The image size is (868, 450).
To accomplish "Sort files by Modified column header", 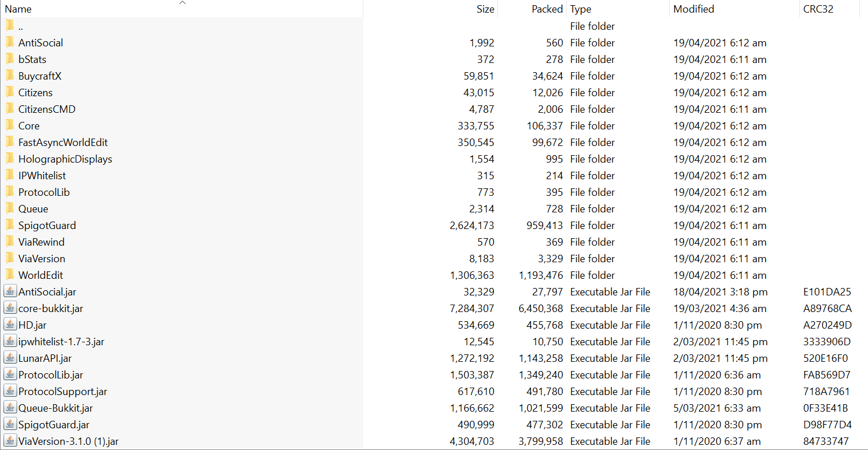I will point(693,9).
